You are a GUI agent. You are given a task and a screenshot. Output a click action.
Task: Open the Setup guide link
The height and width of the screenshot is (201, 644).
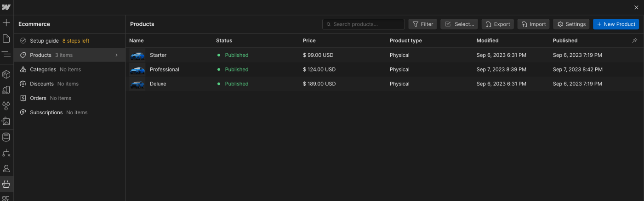(x=44, y=41)
